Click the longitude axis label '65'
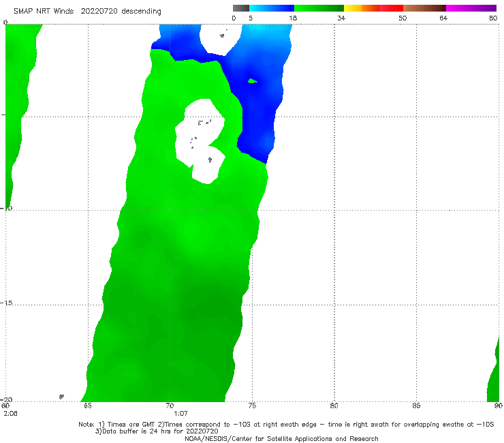 [88, 406]
